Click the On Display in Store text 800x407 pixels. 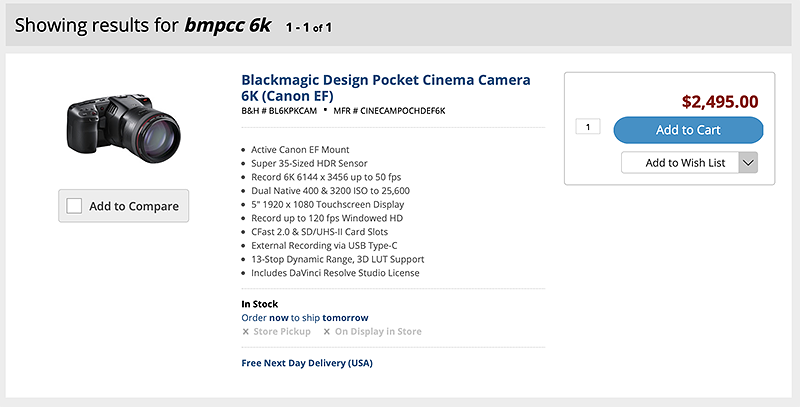[x=378, y=332]
